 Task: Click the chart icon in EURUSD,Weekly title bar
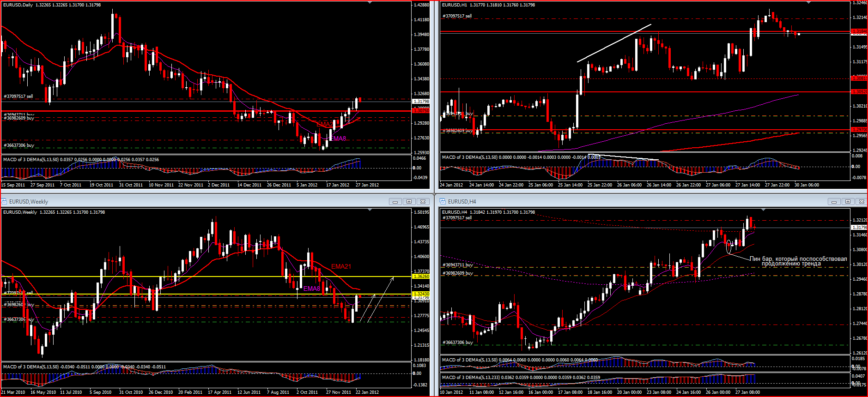[4, 202]
